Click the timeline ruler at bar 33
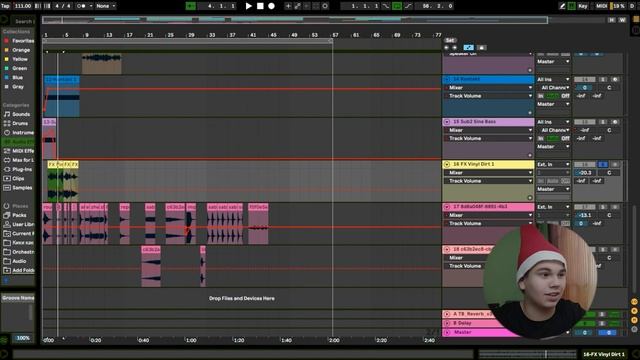The width and height of the screenshot is (640, 360). 212,35
